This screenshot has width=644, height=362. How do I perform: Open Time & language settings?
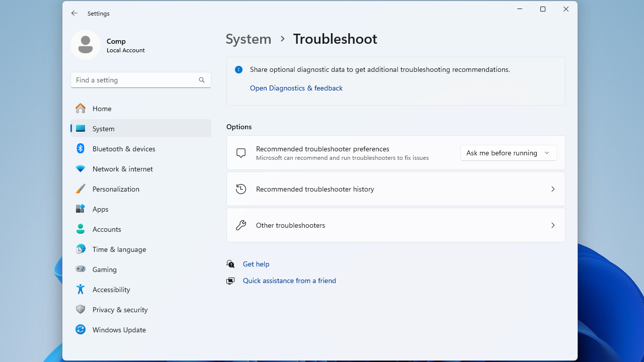pyautogui.click(x=119, y=249)
